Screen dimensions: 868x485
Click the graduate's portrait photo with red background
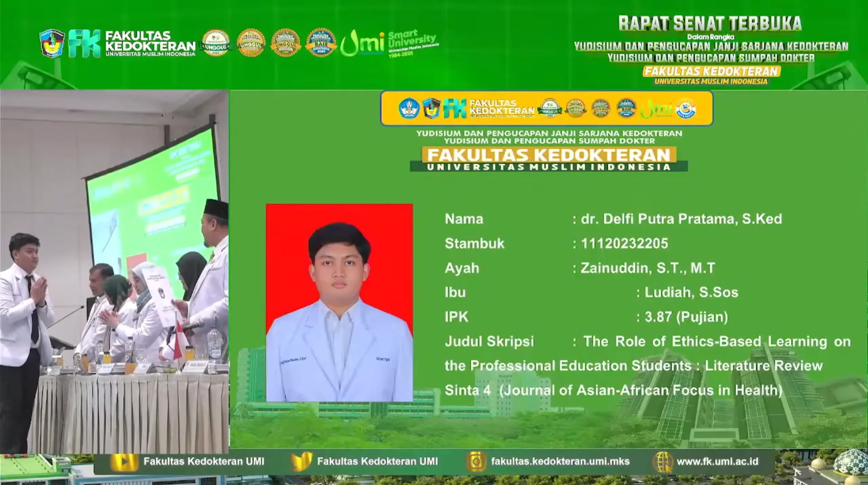(339, 303)
